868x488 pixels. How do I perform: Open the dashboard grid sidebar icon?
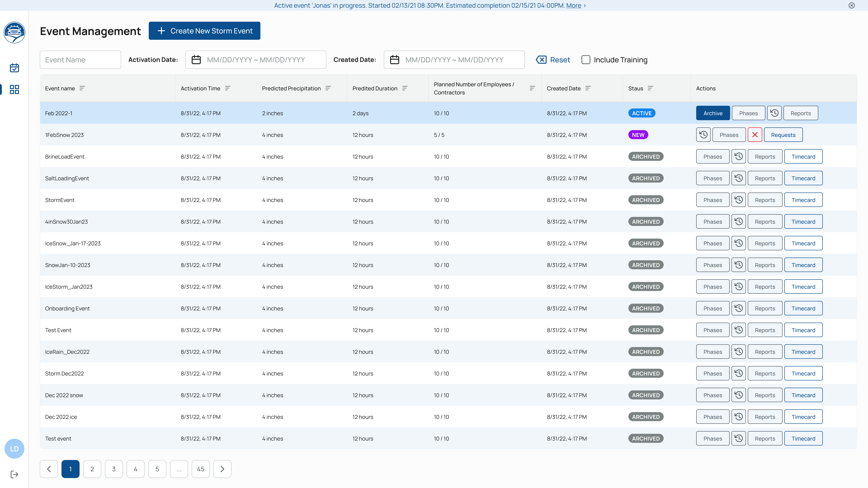point(14,89)
